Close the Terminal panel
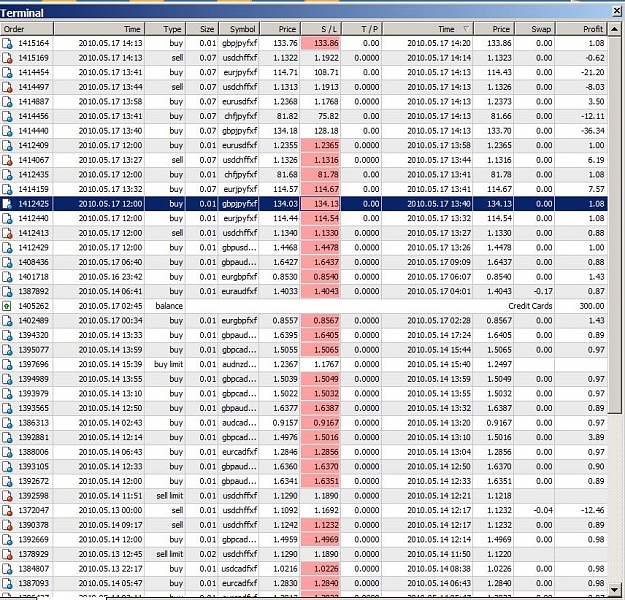This screenshot has width=625, height=600. pyautogui.click(x=617, y=11)
